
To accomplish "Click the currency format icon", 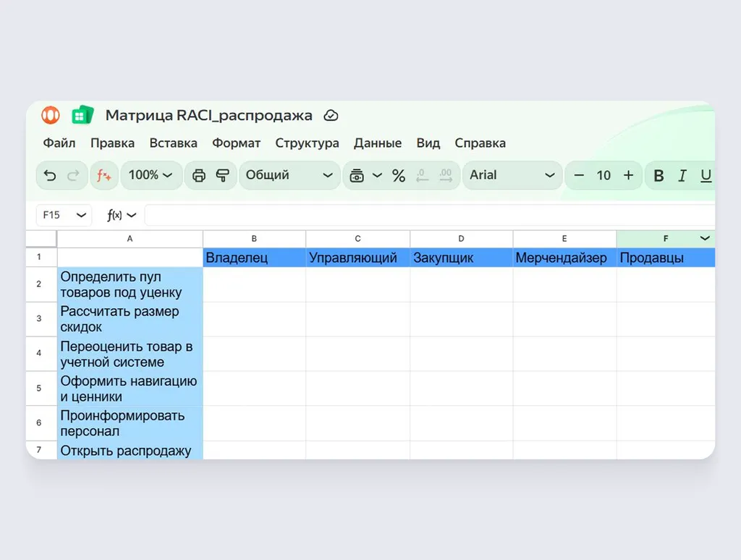I will coord(357,175).
